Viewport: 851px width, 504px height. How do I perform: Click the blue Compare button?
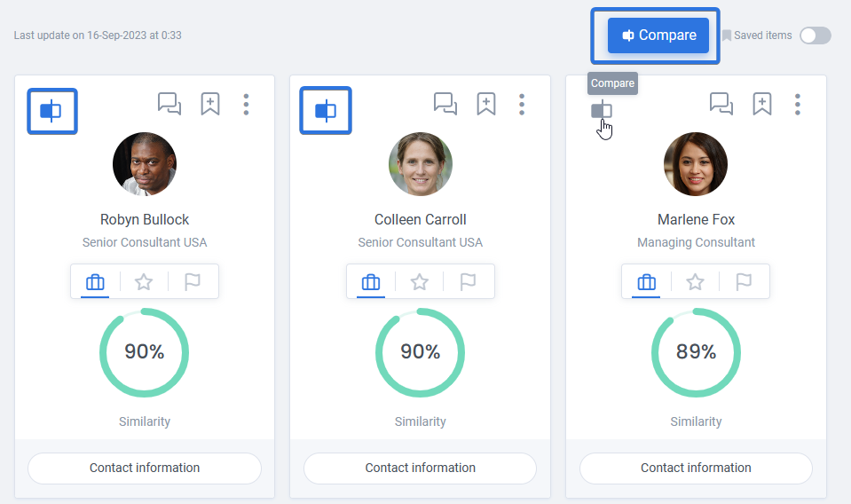tap(658, 35)
